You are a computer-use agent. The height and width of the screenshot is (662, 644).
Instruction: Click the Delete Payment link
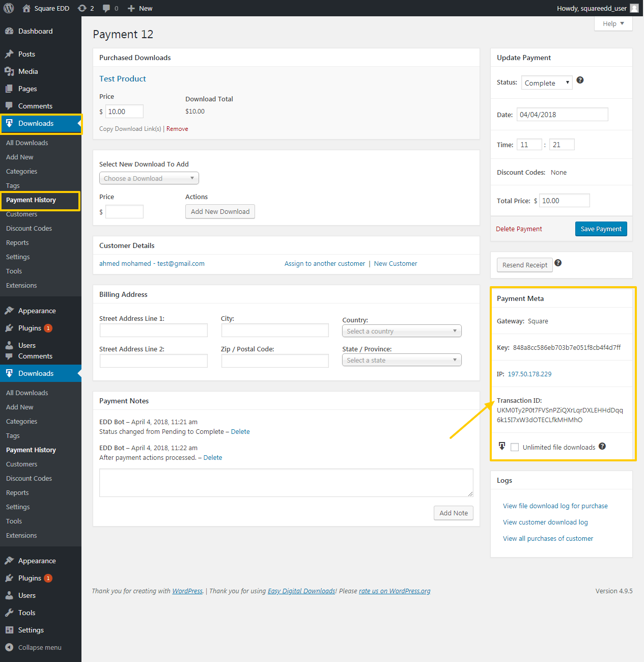pos(519,229)
